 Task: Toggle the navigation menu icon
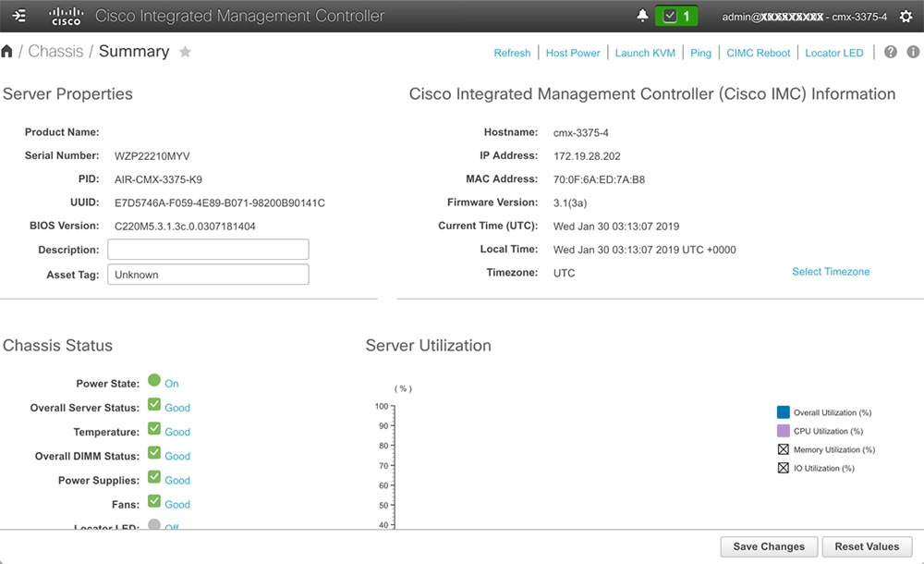point(18,16)
